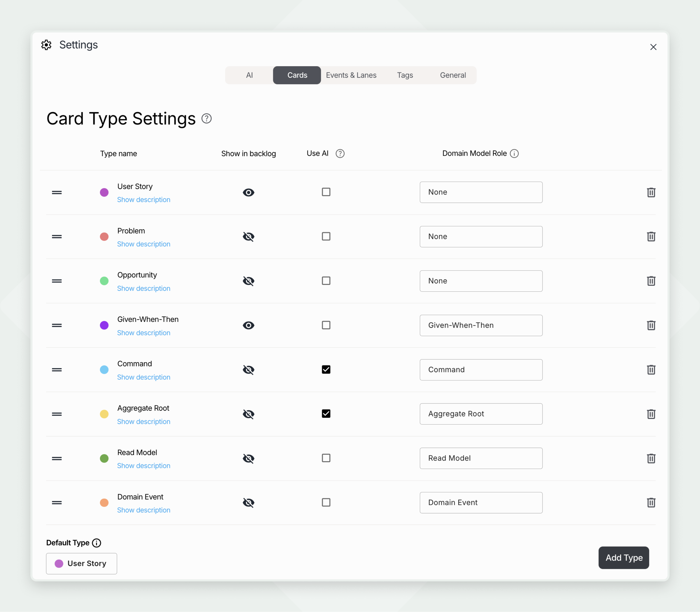This screenshot has height=612, width=700.
Task: Disable Use AI for Command
Action: [326, 370]
